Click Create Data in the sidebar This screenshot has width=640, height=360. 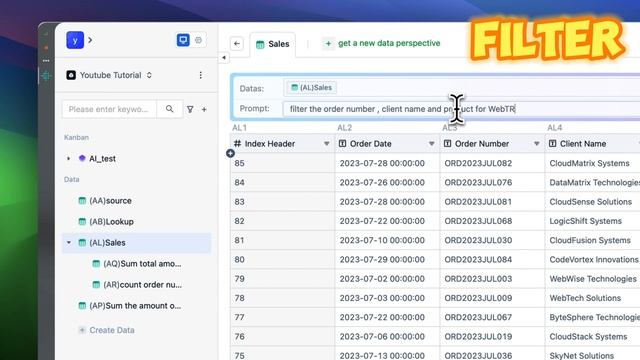click(111, 330)
